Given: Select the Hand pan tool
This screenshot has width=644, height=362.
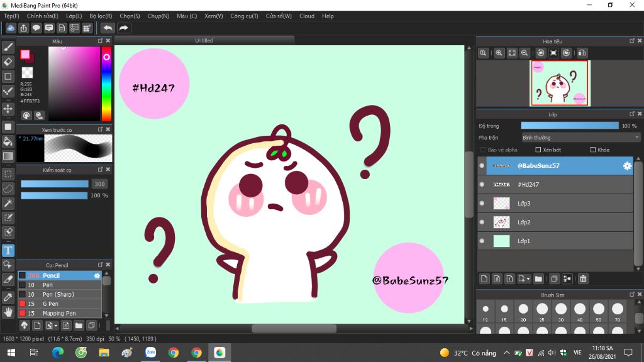Looking at the screenshot, I should 8,312.
